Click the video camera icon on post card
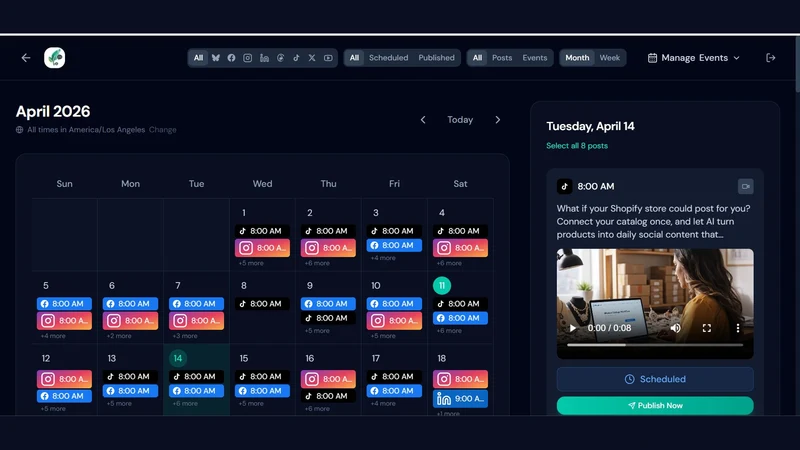 (x=745, y=186)
